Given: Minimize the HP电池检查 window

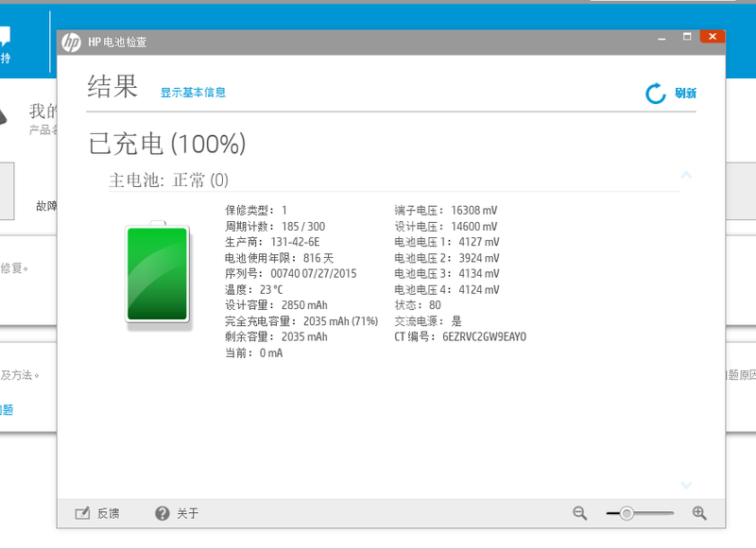Looking at the screenshot, I should 663,37.
